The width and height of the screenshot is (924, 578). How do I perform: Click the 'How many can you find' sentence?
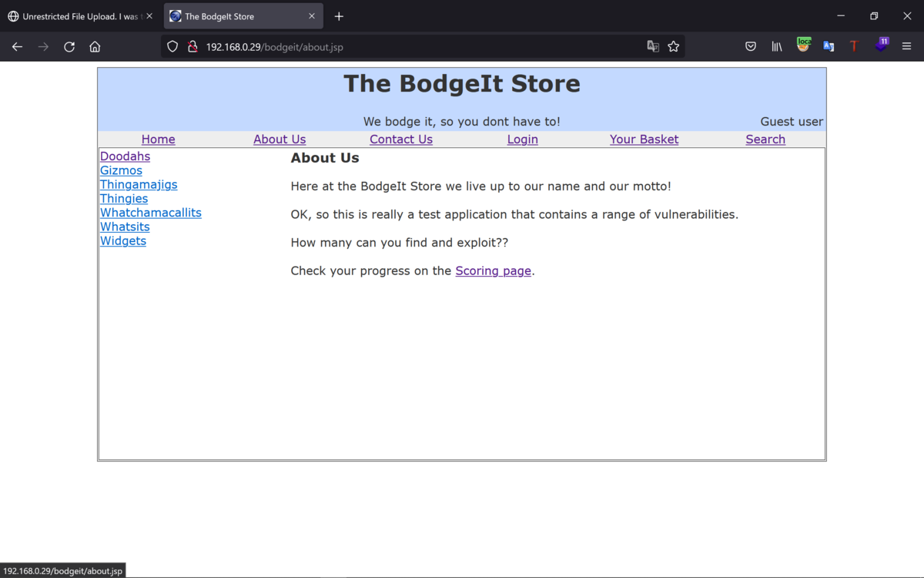pyautogui.click(x=400, y=243)
